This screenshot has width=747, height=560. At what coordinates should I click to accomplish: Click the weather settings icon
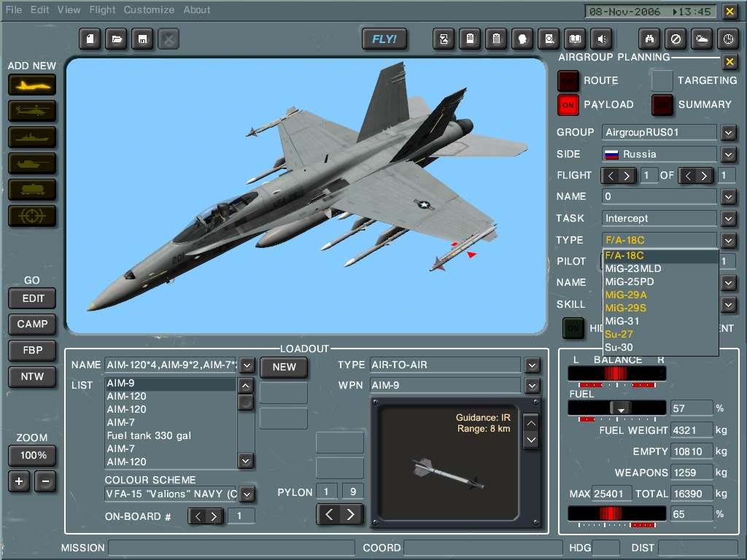701,39
